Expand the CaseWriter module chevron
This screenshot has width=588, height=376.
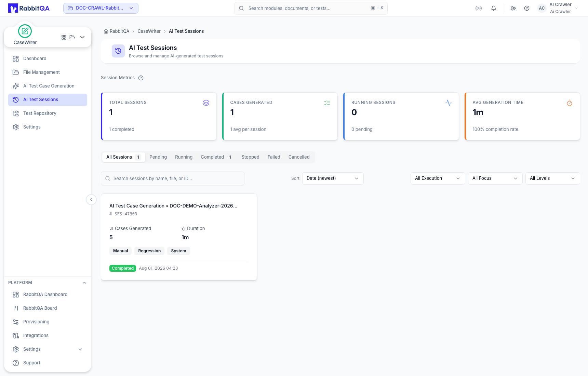[82, 37]
